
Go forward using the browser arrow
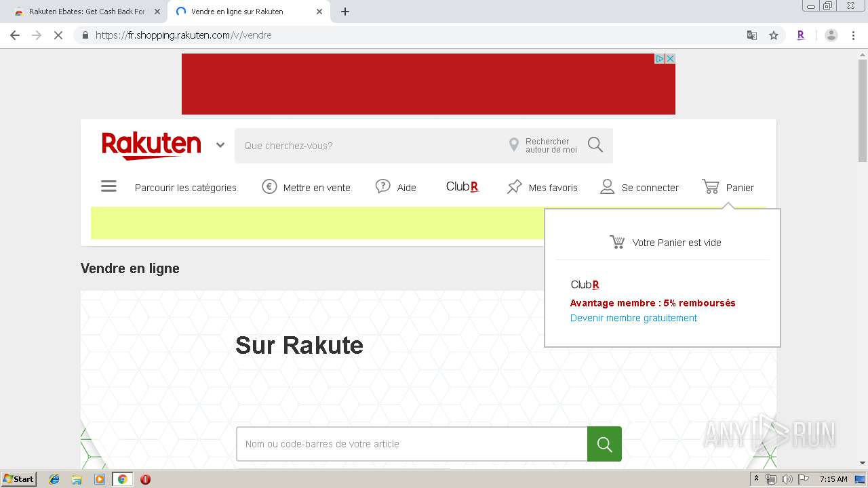click(x=37, y=35)
